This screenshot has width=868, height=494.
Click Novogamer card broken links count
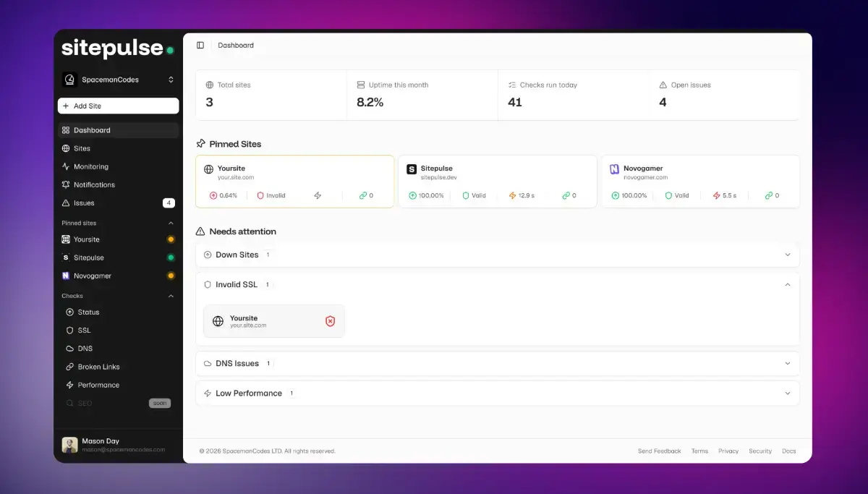click(x=772, y=195)
